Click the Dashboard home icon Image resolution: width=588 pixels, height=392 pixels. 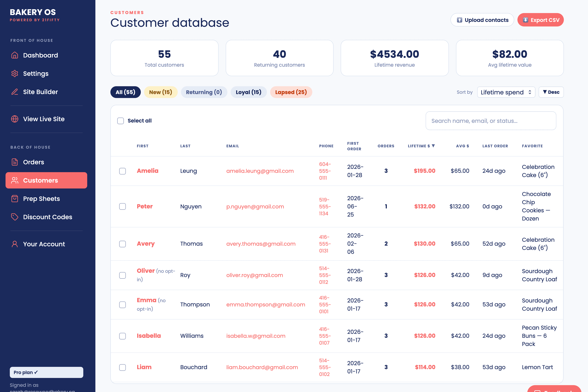(x=15, y=55)
